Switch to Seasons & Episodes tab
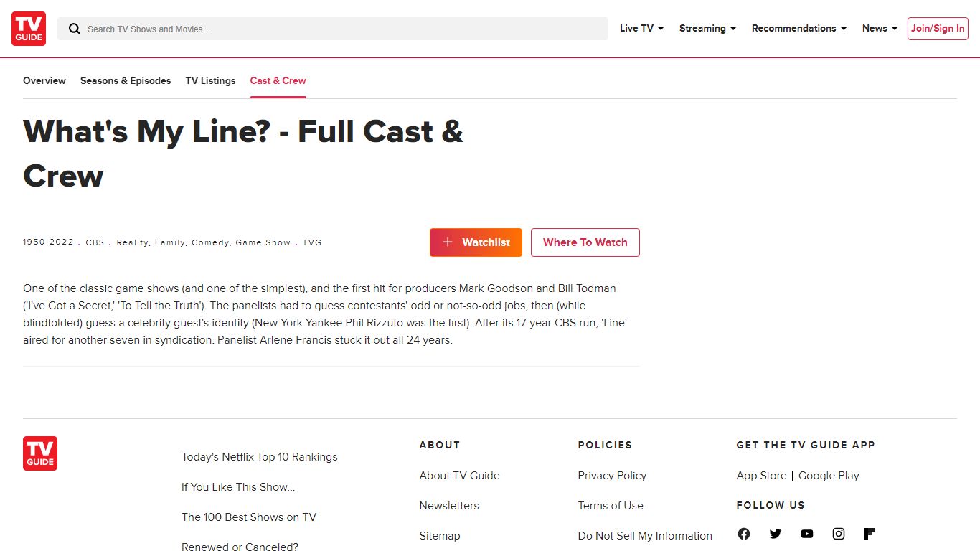 pos(126,80)
